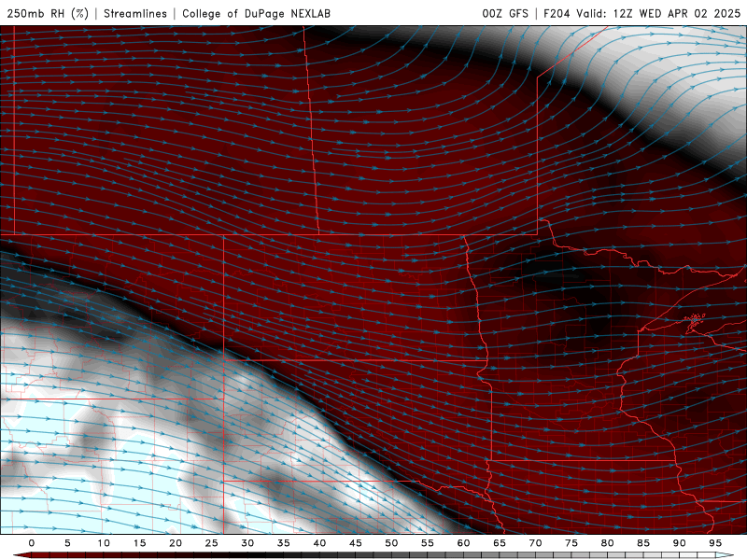747x560 pixels.
Task: Click colorbar value label 95
Action: (715, 543)
